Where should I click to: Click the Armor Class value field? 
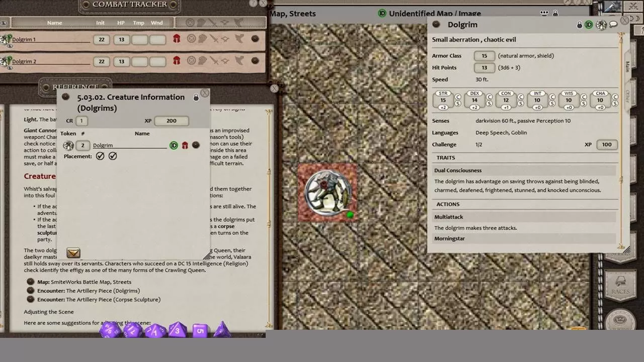click(485, 56)
